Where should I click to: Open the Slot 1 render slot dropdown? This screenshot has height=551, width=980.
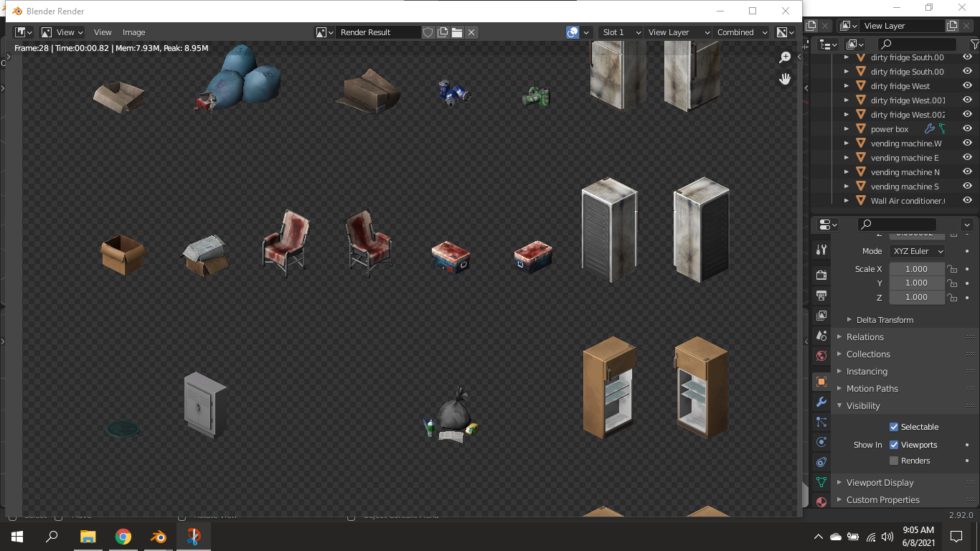(x=621, y=32)
